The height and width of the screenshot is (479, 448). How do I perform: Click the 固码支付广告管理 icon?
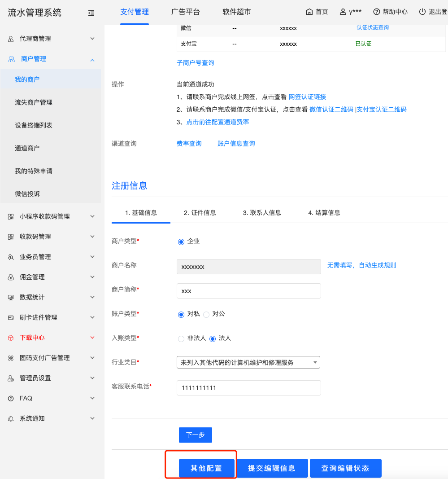[11, 358]
